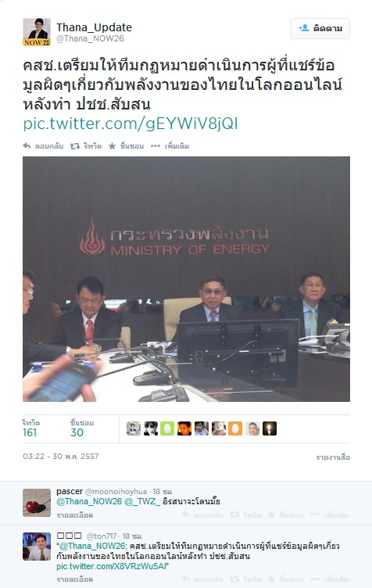This screenshot has width=372, height=588.
Task: Favorite the main tweet with star icon
Action: coord(112,146)
